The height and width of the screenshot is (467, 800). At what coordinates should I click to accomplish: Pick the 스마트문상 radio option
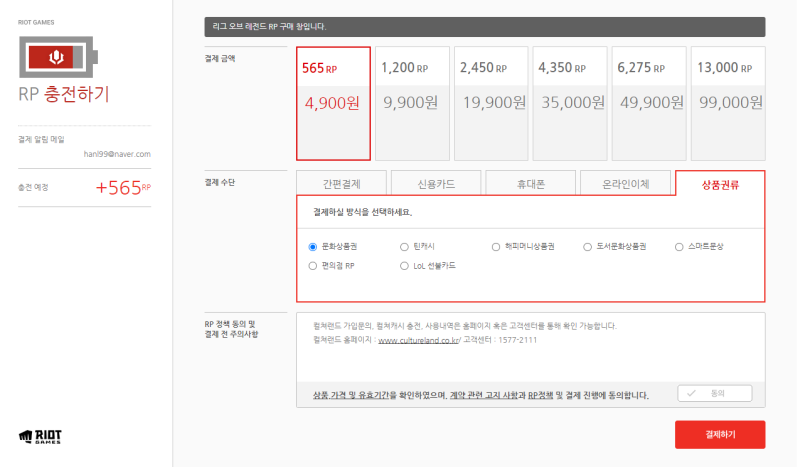click(679, 247)
